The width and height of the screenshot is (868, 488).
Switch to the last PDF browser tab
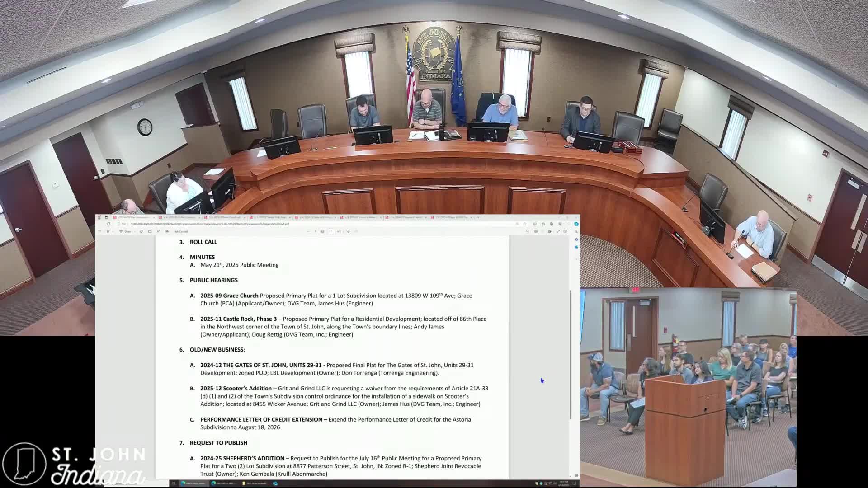pos(450,217)
